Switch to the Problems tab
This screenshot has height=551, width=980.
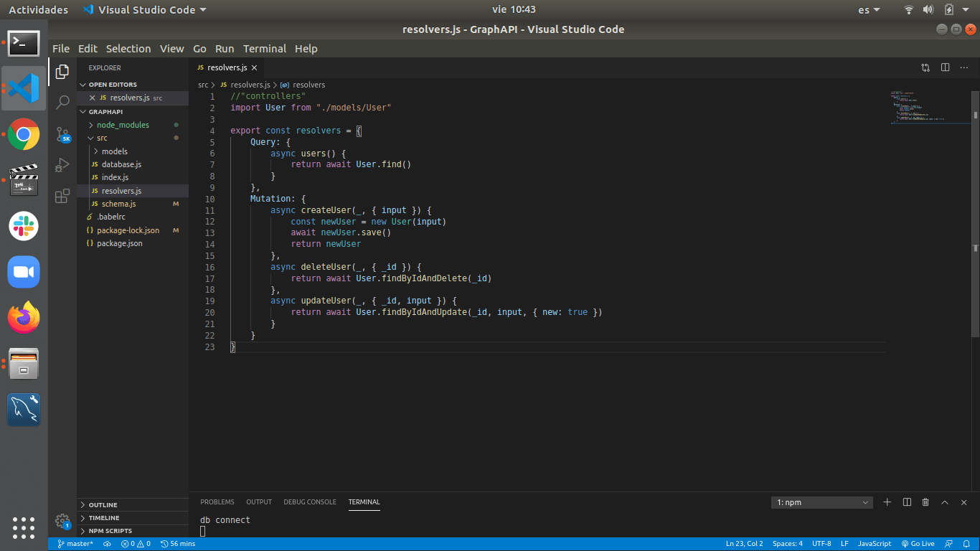217,502
